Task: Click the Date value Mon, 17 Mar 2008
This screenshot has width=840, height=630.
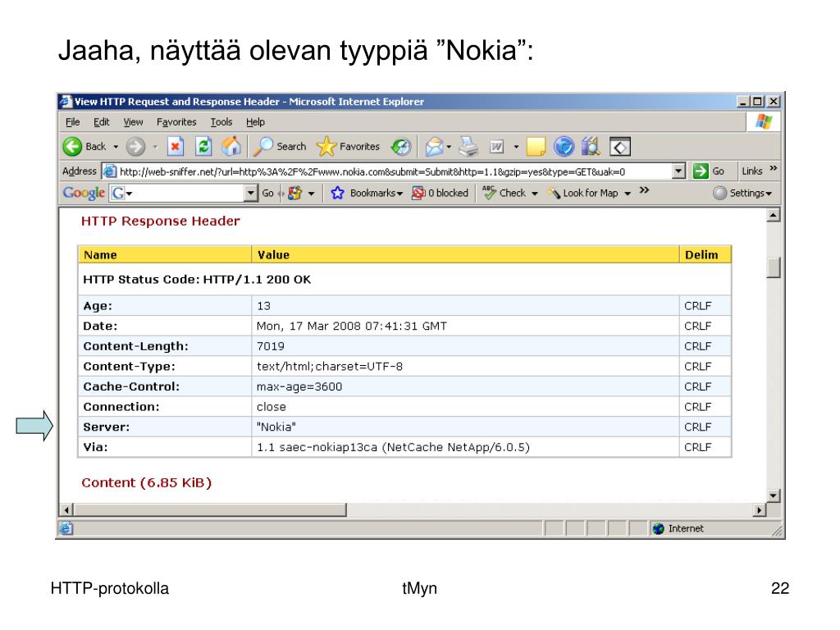Action: tap(352, 326)
